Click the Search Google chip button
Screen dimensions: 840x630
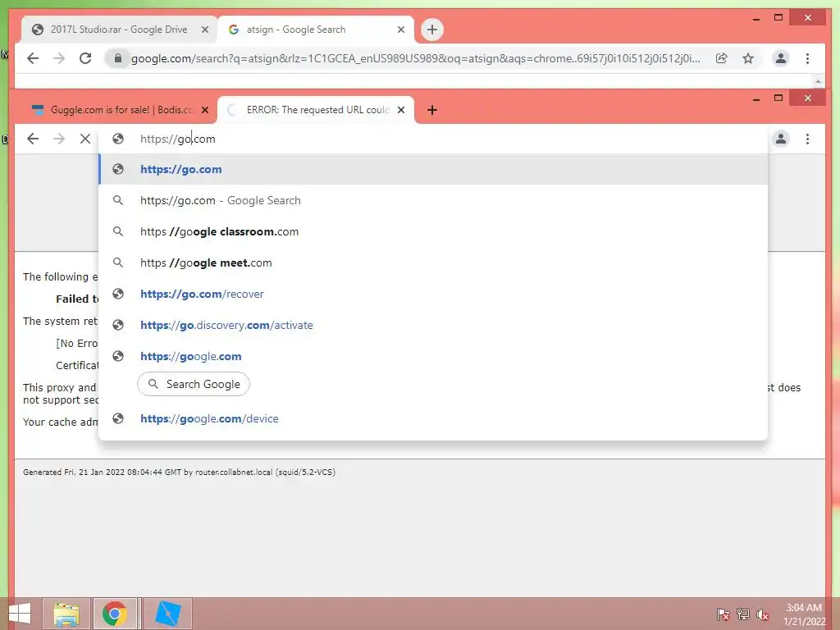194,384
